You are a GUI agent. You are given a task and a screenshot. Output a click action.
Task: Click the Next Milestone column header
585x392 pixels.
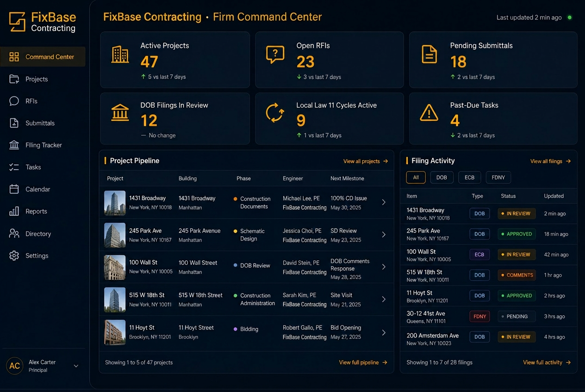point(347,178)
